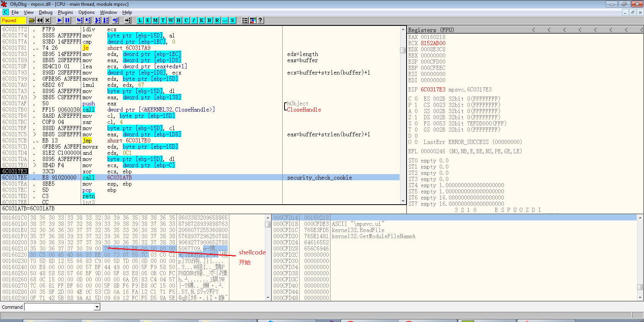Click the Step over toolbar icon
The image size is (644, 322).
coord(88,20)
